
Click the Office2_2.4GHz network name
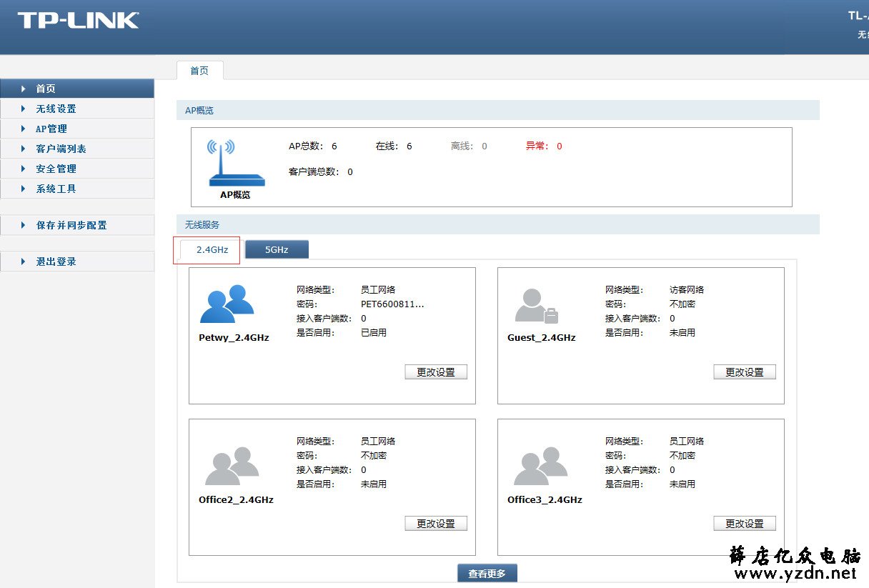(x=236, y=499)
